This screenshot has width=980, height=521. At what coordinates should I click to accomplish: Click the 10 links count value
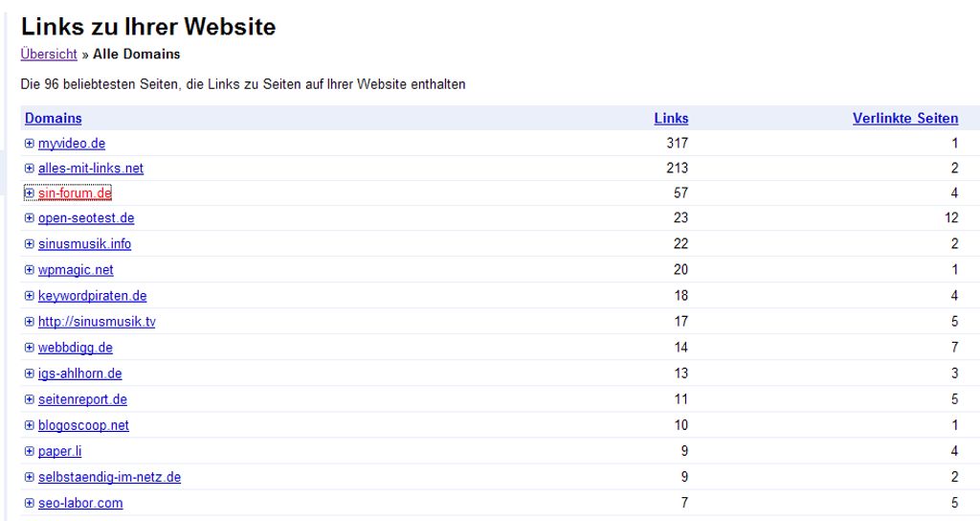[680, 426]
